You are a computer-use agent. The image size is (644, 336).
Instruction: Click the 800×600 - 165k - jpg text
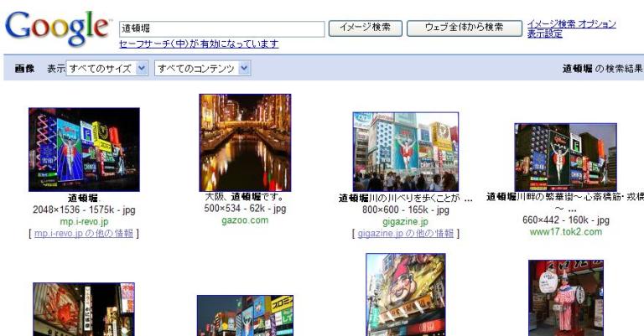tap(406, 210)
